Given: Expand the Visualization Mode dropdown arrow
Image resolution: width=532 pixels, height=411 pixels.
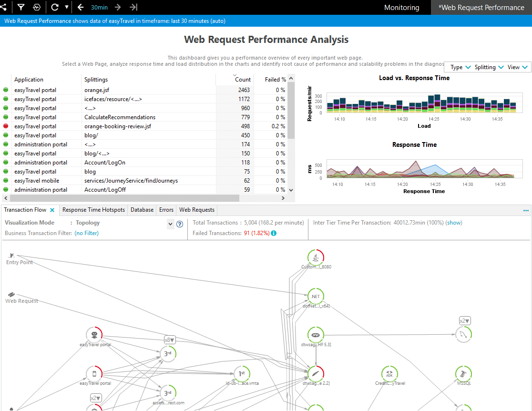Looking at the screenshot, I should pyautogui.click(x=170, y=224).
